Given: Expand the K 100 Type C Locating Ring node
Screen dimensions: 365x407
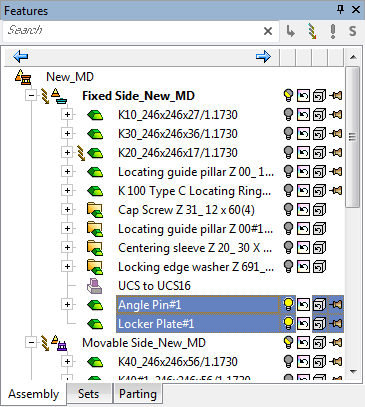Looking at the screenshot, I should [67, 191].
